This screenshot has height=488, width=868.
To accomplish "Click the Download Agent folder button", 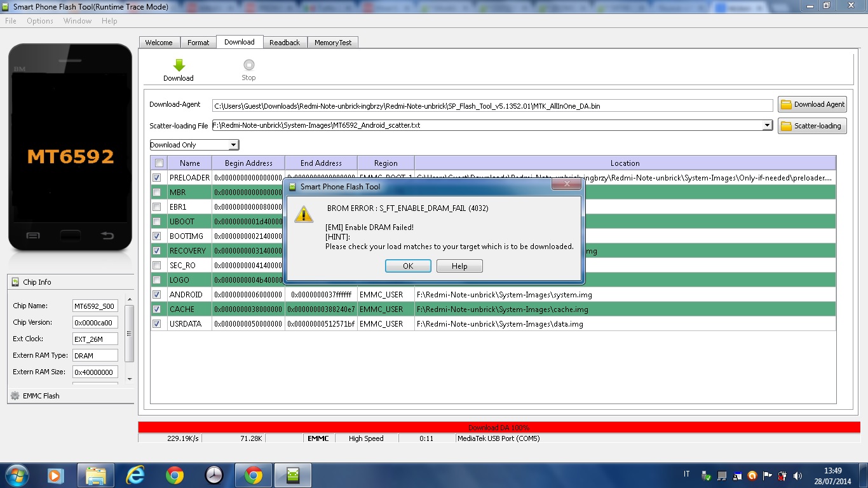I will coord(812,104).
